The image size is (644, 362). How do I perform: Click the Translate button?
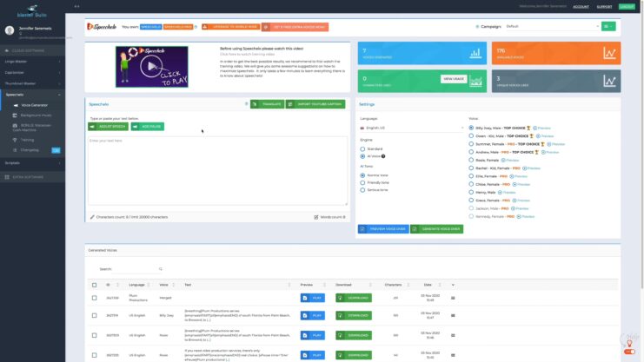(x=267, y=104)
